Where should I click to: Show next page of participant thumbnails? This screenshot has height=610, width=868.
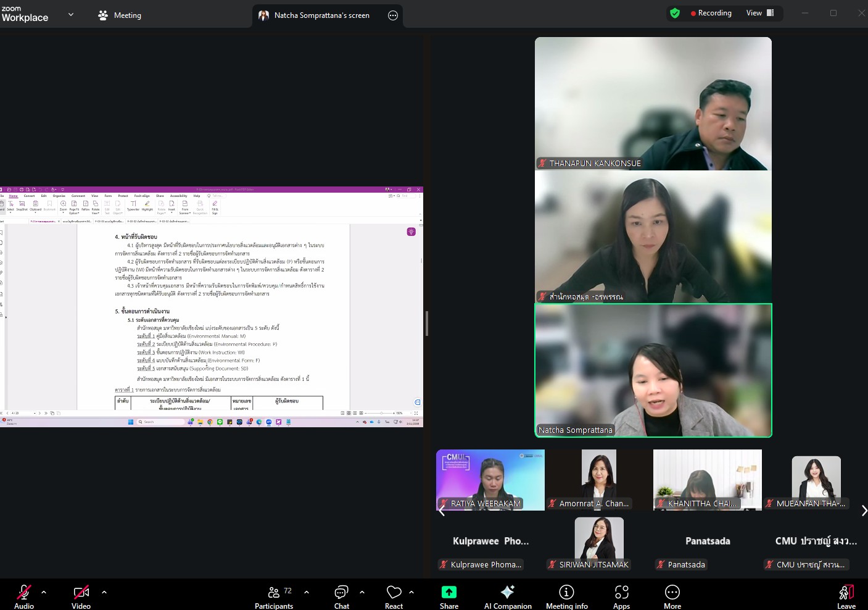pyautogui.click(x=864, y=511)
